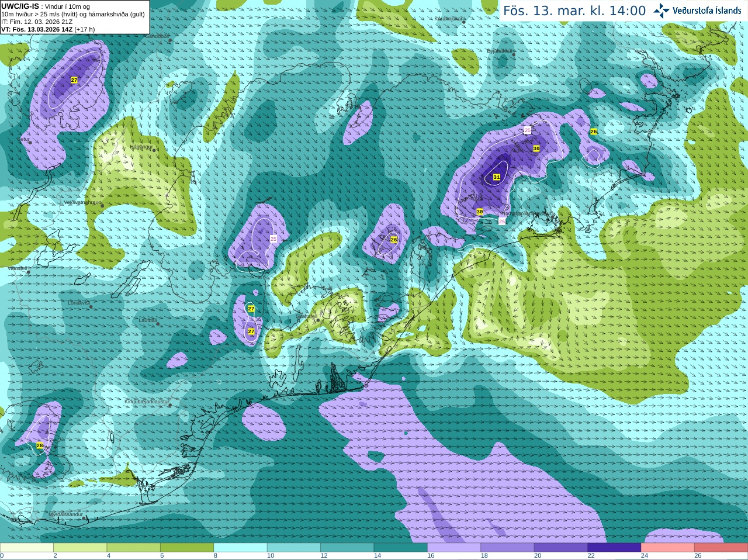Click the yellow 30 marker southwest of 31
Viewport: 748px width, 560px height.
click(x=480, y=212)
